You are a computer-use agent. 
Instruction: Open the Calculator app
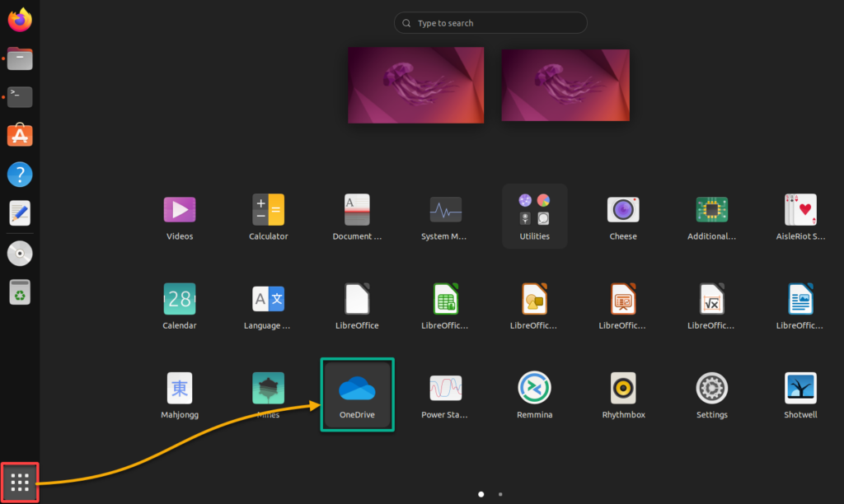click(269, 209)
